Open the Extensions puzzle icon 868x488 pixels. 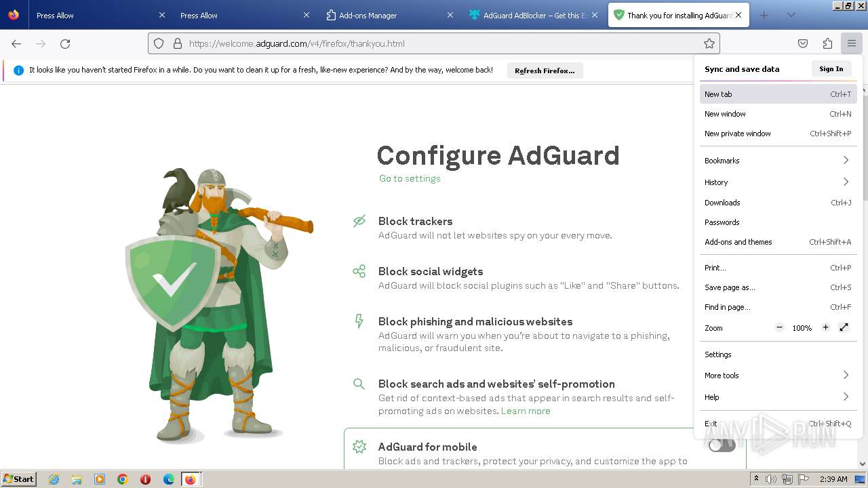(827, 43)
